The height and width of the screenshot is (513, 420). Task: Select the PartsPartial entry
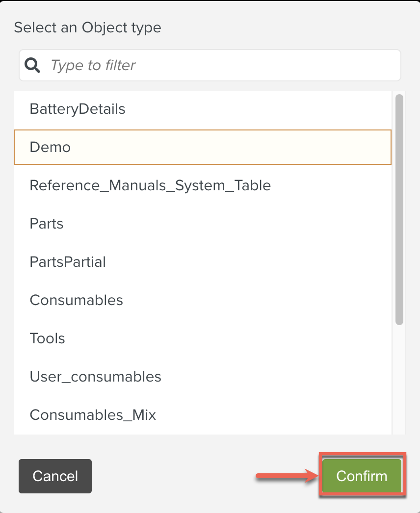68,262
